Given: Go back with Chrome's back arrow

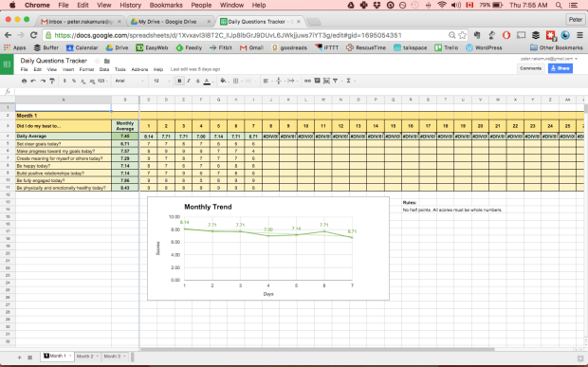Looking at the screenshot, I should pos(9,35).
